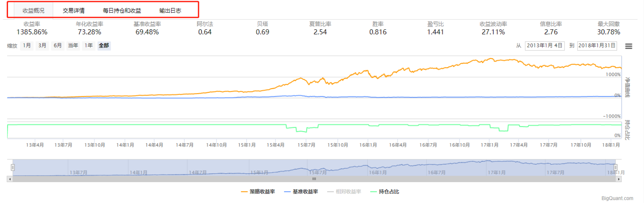644x203 pixels.
Task: Open the 交易详情 tab
Action: [74, 11]
